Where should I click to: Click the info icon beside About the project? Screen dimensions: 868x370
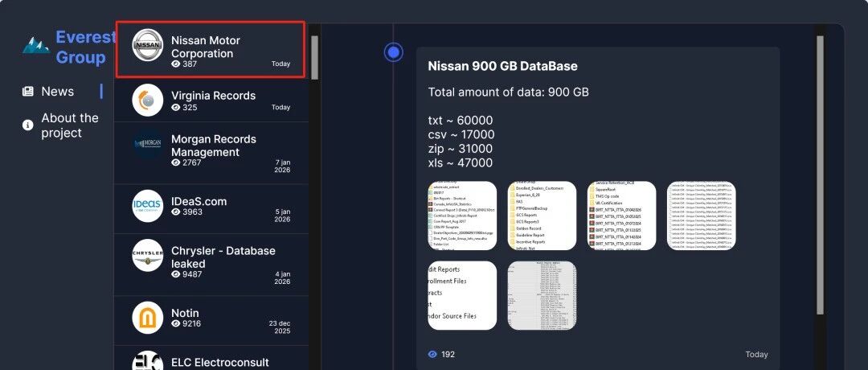[x=27, y=125]
